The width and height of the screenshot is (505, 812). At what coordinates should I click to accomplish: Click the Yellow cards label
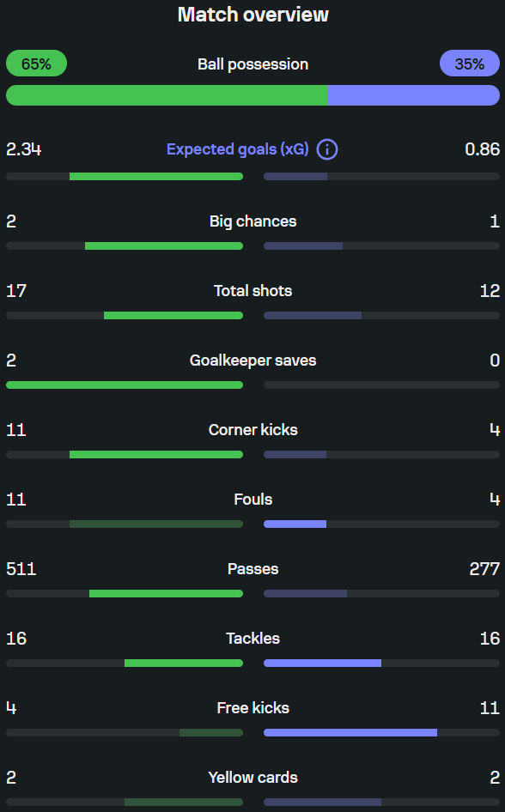[252, 778]
